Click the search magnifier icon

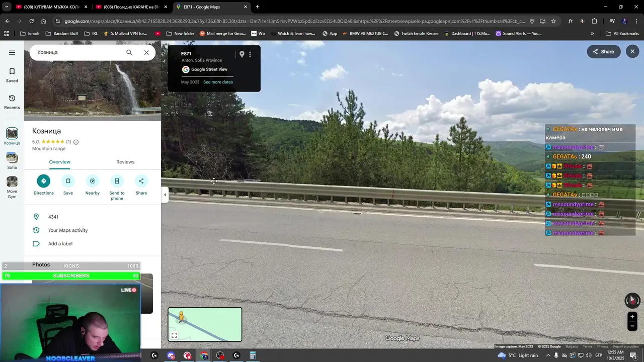129,52
